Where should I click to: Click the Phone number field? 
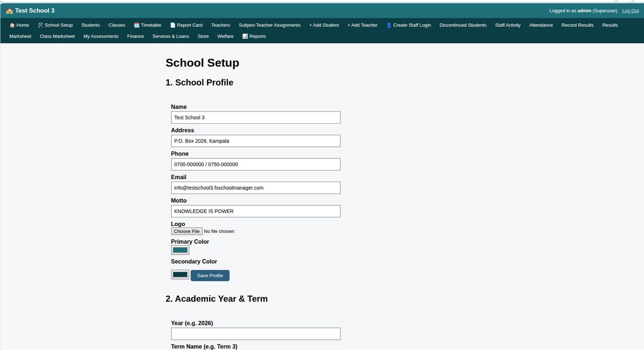coord(255,164)
